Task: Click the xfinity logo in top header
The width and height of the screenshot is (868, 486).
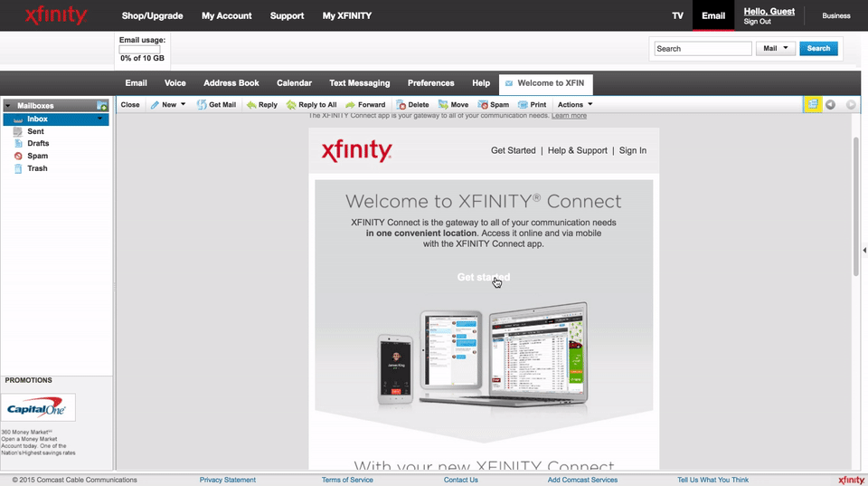Action: [x=56, y=15]
